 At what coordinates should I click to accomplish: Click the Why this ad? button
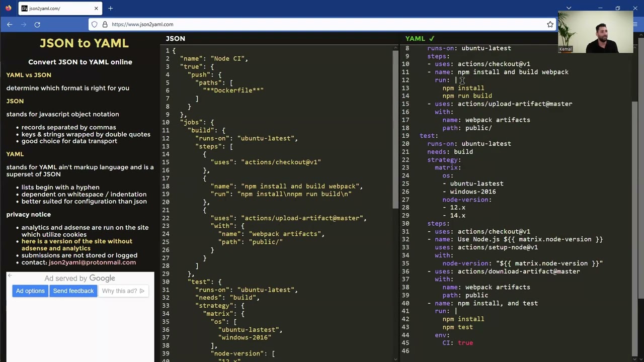click(123, 291)
